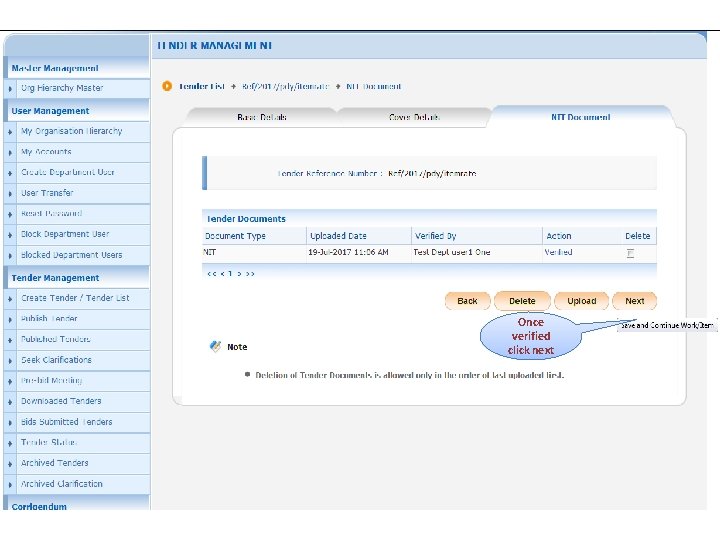
Task: Click the User Management section header
Action: tap(51, 111)
